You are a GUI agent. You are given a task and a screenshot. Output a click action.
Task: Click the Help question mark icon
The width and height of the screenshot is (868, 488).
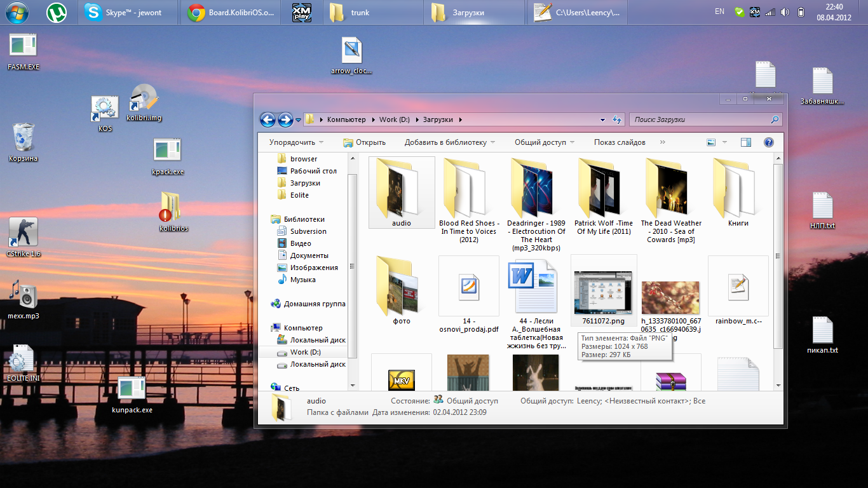click(x=768, y=142)
